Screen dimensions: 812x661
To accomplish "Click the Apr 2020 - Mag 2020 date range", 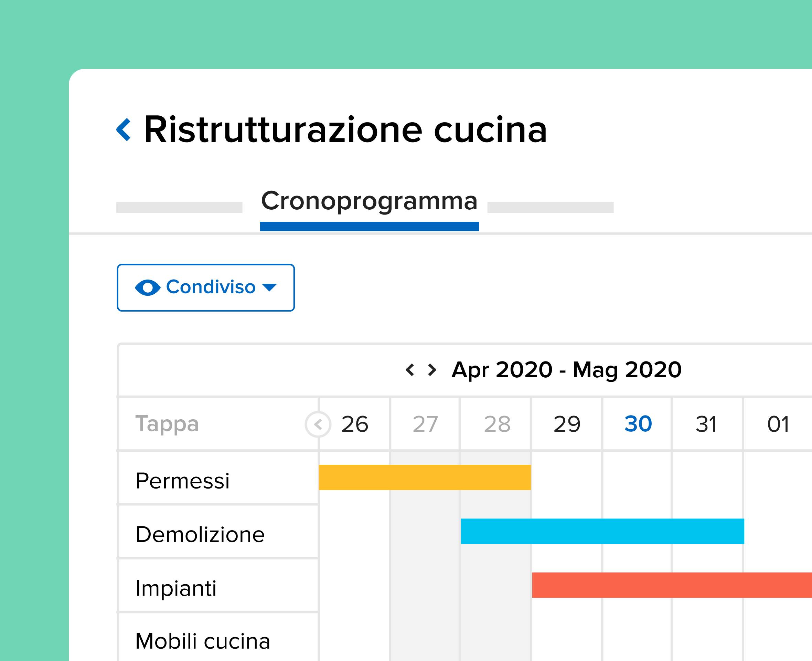I will point(566,370).
